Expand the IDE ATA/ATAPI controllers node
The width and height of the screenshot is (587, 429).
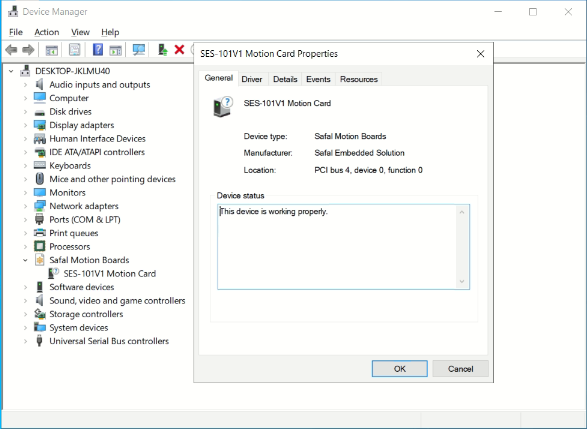click(25, 152)
